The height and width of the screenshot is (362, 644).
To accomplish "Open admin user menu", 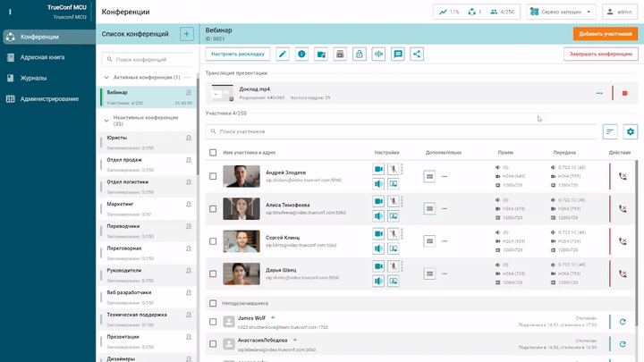I will pyautogui.click(x=620, y=12).
